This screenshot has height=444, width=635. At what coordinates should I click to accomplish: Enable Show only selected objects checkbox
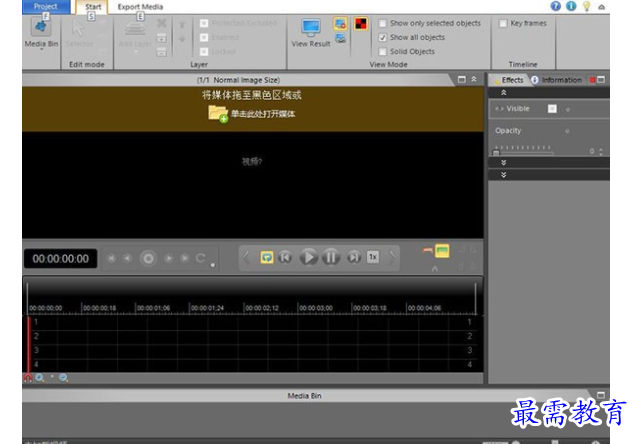coord(382,23)
